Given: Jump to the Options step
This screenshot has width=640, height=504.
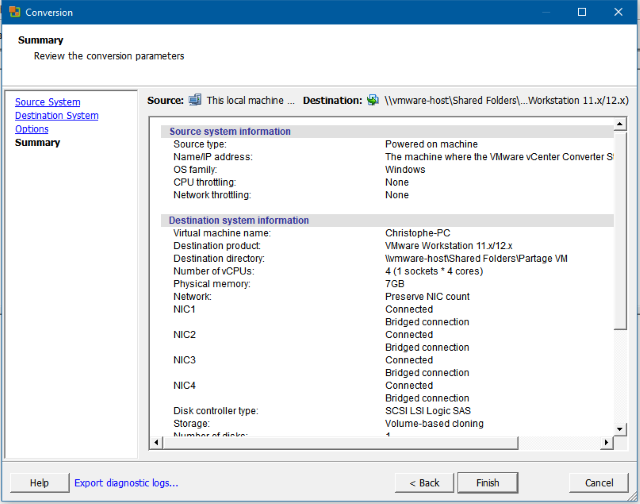Looking at the screenshot, I should (x=31, y=129).
